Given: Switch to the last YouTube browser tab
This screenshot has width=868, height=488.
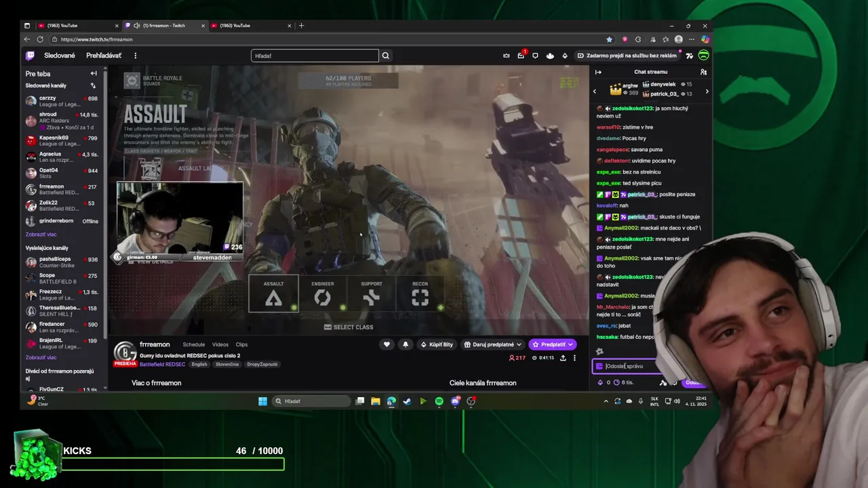Looking at the screenshot, I should click(251, 26).
